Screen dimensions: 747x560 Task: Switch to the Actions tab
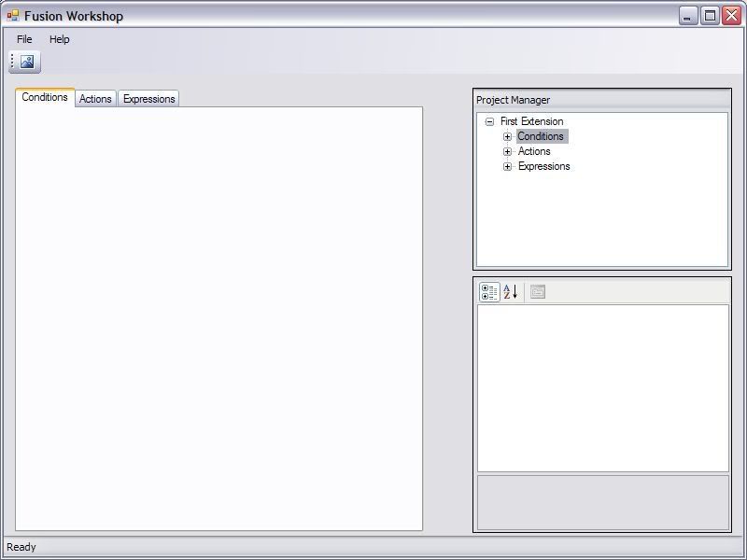tap(95, 99)
